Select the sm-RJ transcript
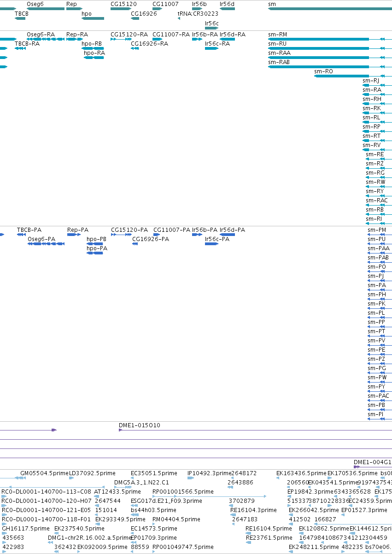Image resolution: width=392 pixels, height=554 pixels. point(377,85)
